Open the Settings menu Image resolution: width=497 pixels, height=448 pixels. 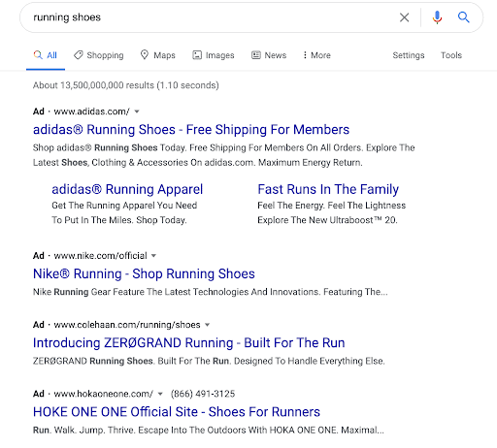pyautogui.click(x=409, y=55)
